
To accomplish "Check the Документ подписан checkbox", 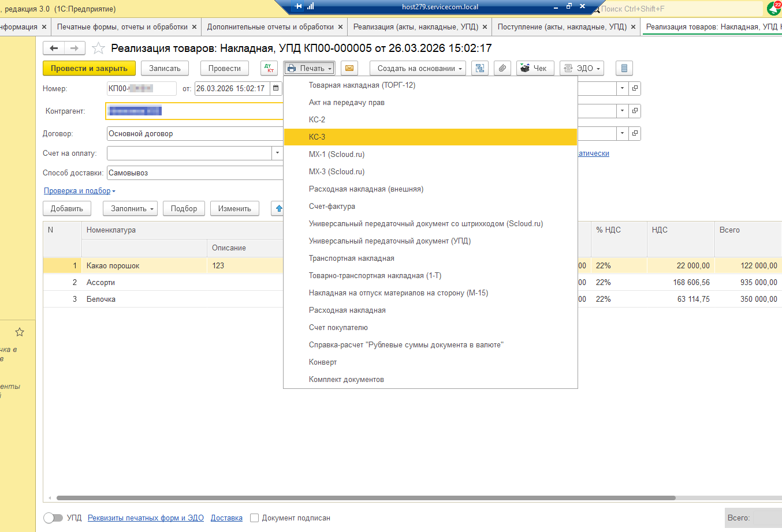I will [254, 518].
